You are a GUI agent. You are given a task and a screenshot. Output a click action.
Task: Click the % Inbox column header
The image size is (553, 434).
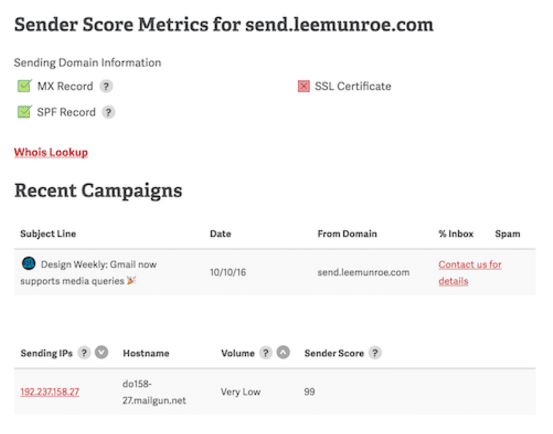click(x=456, y=234)
